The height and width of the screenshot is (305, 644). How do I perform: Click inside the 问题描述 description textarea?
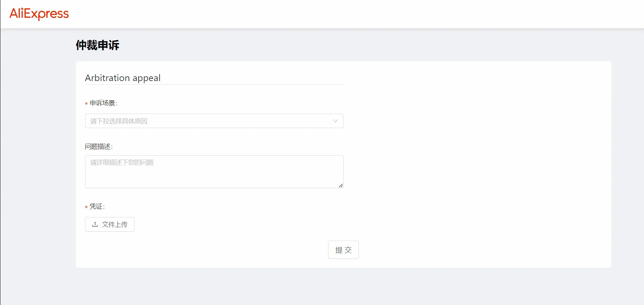(x=214, y=171)
